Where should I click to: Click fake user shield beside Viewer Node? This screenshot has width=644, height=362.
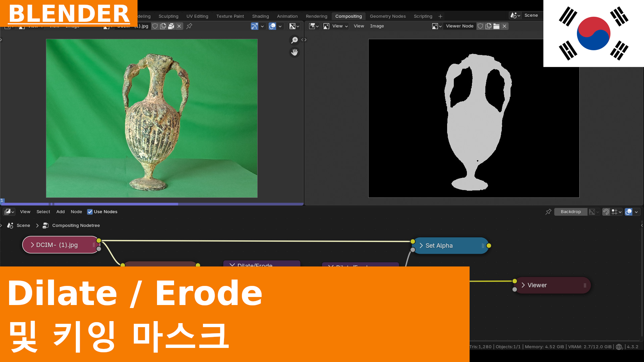click(480, 26)
